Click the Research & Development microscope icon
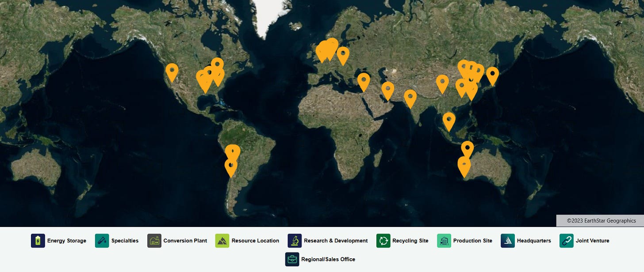 click(x=295, y=241)
